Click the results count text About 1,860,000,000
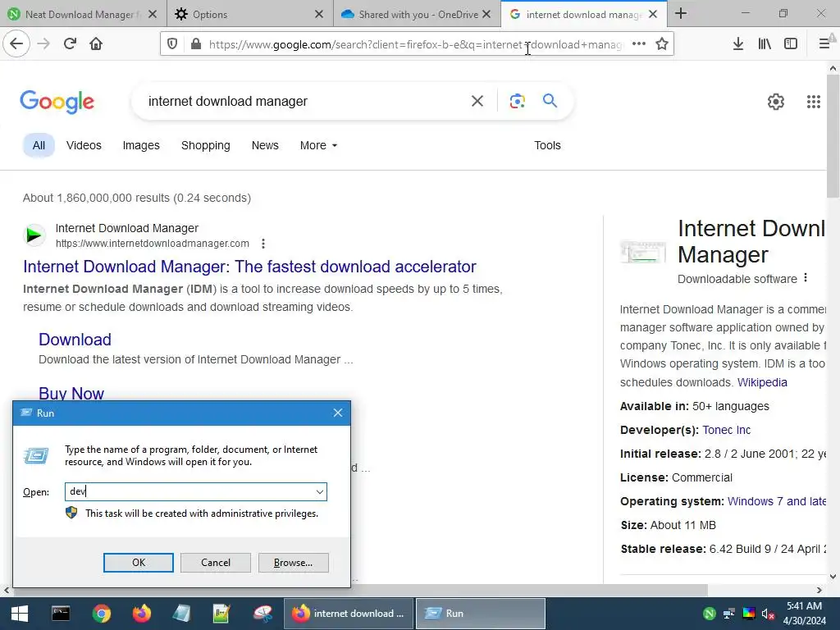Viewport: 840px width, 630px height. 137,198
